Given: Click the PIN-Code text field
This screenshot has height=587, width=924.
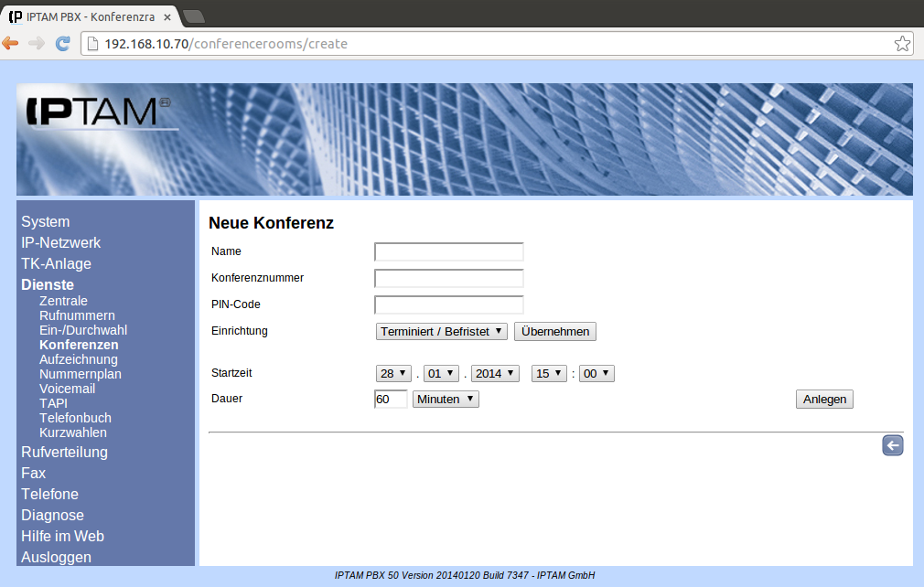Looking at the screenshot, I should [448, 304].
